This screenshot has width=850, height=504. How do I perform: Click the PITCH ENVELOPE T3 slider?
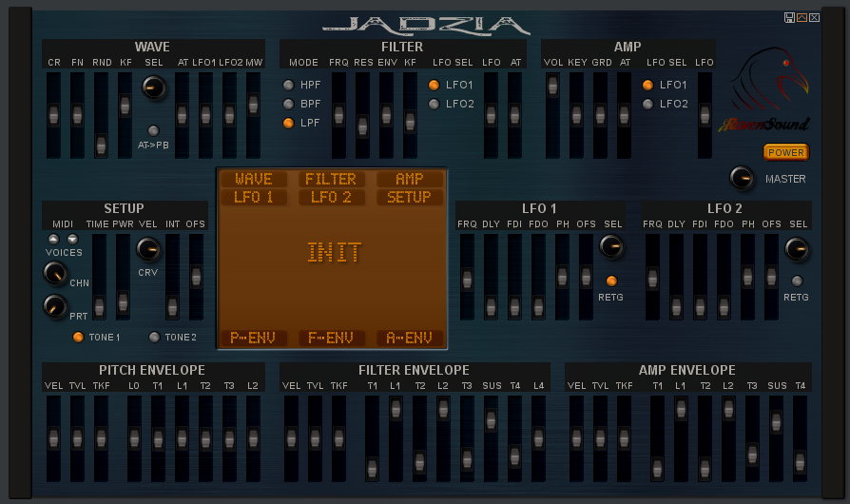coord(229,438)
